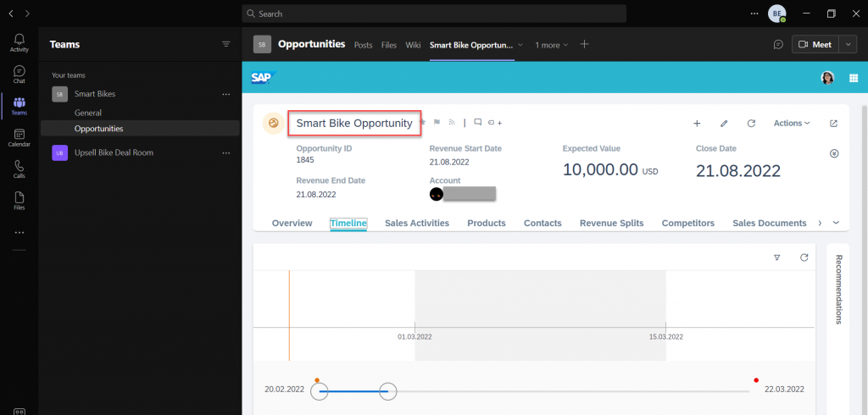Follow the opportunity feed icon
Image resolution: width=868 pixels, height=415 pixels.
coord(451,122)
